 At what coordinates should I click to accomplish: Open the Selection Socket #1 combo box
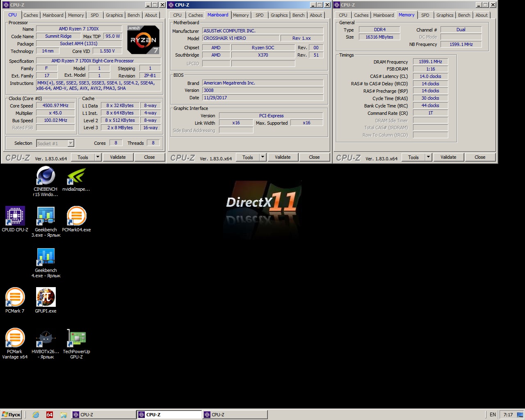pos(55,143)
